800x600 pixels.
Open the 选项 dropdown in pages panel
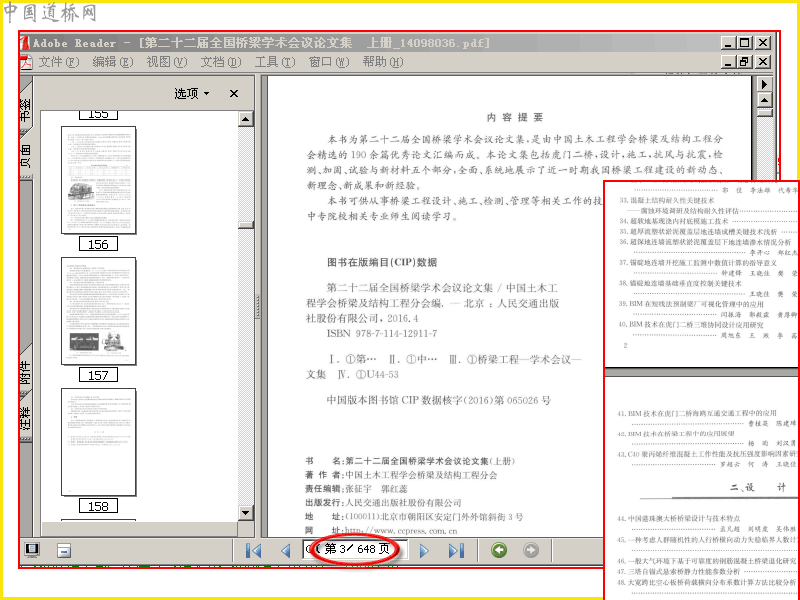click(x=192, y=93)
